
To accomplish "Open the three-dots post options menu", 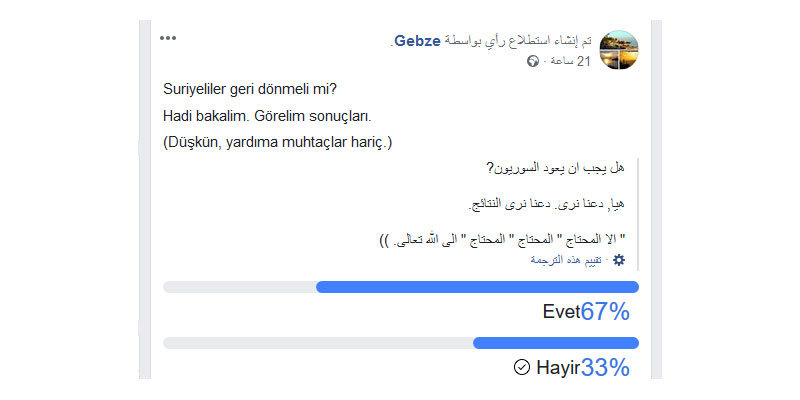I will [168, 38].
